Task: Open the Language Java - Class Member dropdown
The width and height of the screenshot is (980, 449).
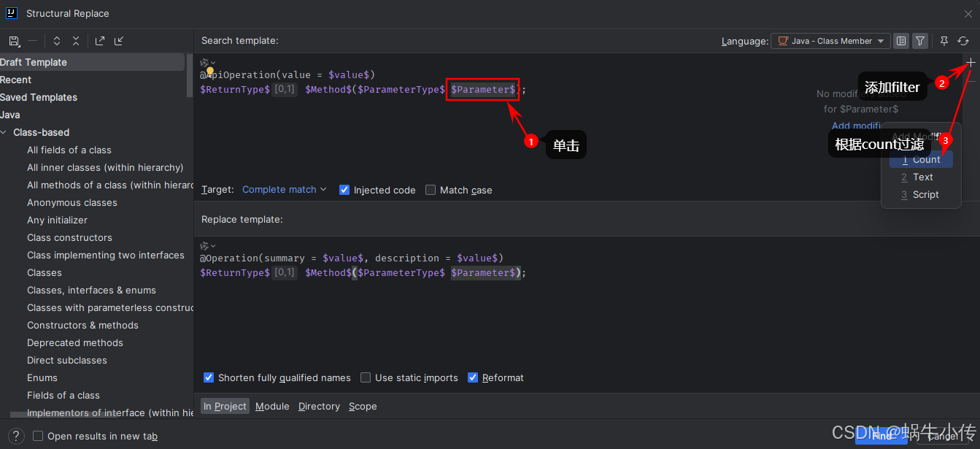Action: coord(830,41)
